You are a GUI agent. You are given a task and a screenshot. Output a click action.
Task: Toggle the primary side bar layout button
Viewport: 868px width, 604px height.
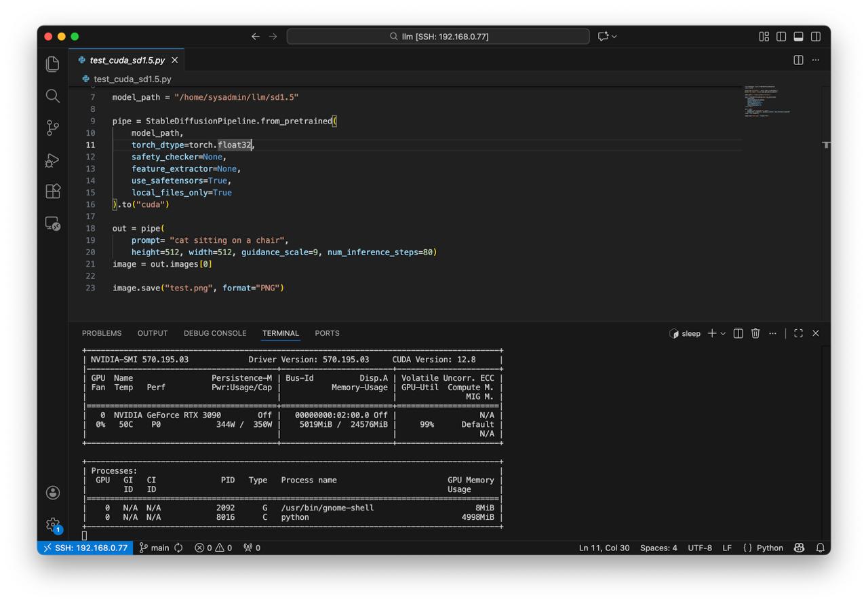[781, 37]
